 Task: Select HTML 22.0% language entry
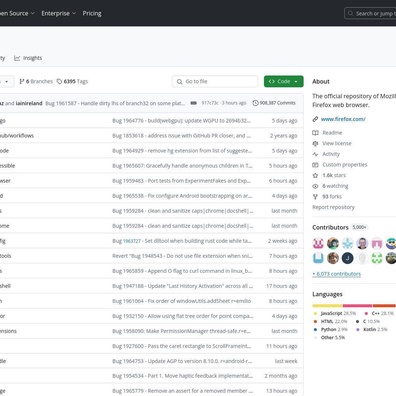pos(330,321)
